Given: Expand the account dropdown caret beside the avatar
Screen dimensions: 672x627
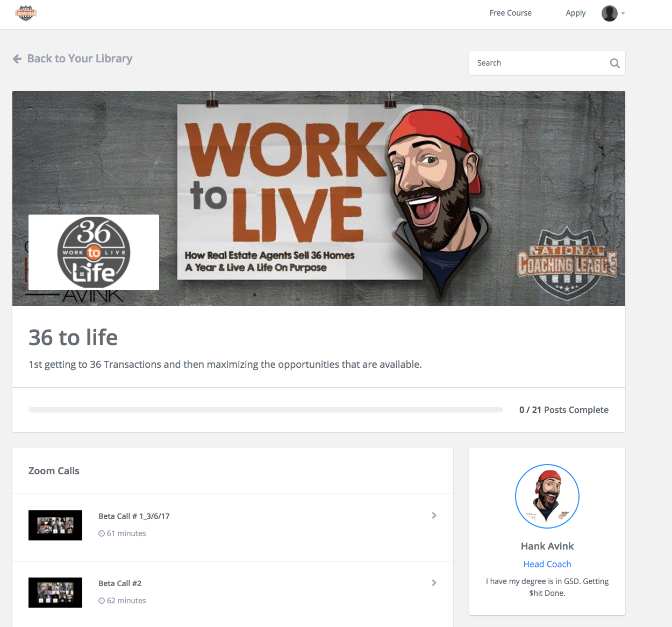Looking at the screenshot, I should click(x=623, y=13).
